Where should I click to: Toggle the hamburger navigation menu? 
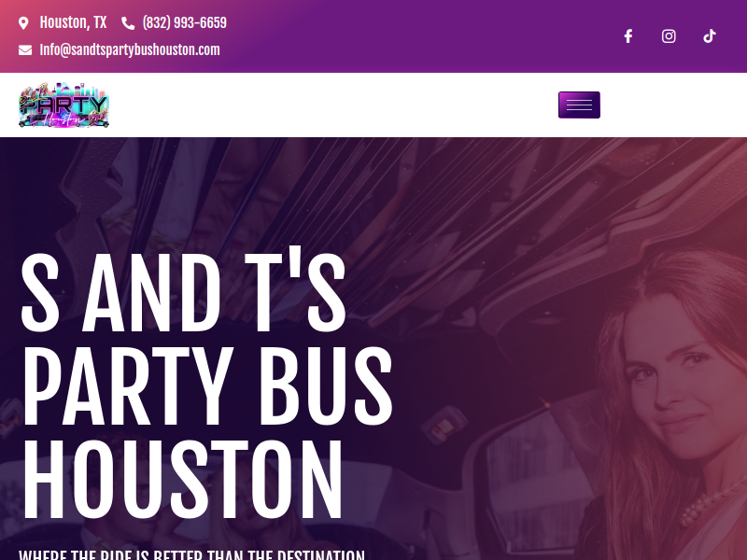point(579,105)
